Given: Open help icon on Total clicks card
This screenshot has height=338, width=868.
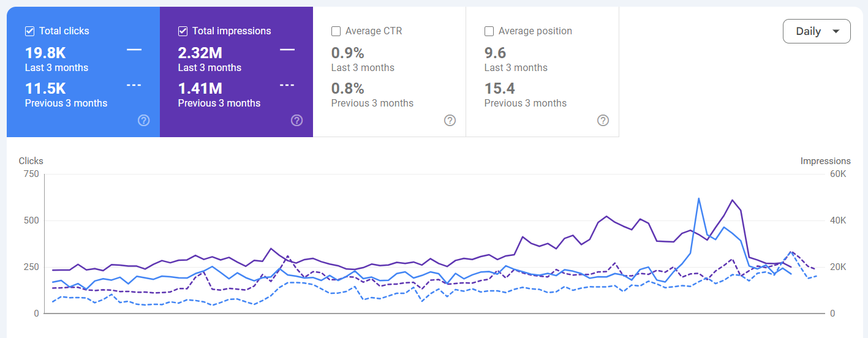Looking at the screenshot, I should [x=144, y=120].
